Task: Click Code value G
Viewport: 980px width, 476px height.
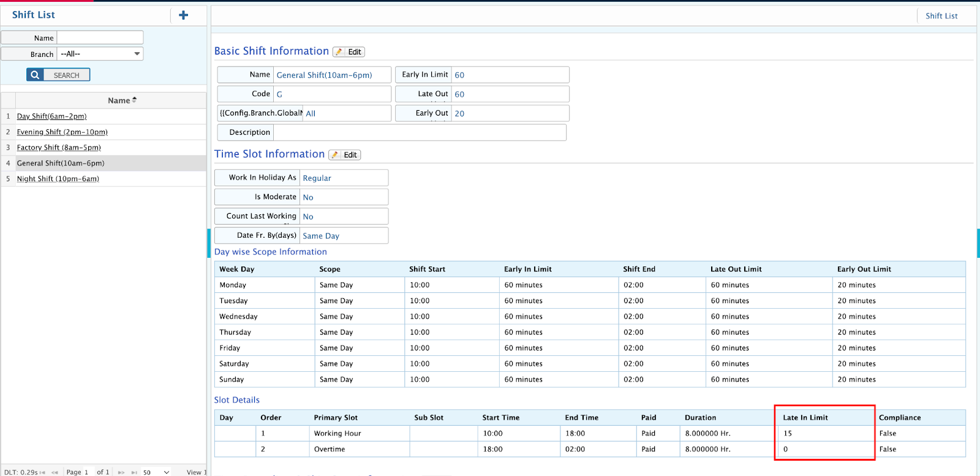Action: coord(279,94)
